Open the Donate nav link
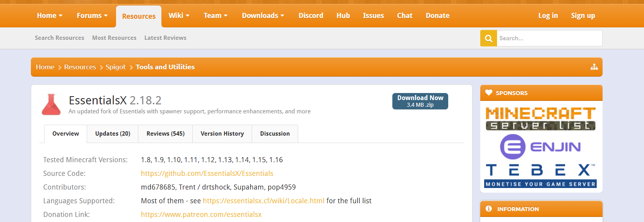This screenshot has width=644, height=222. tap(437, 16)
